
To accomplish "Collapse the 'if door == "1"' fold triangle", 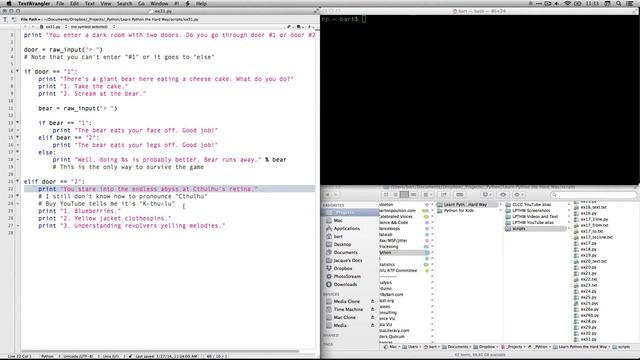I will 17,71.
